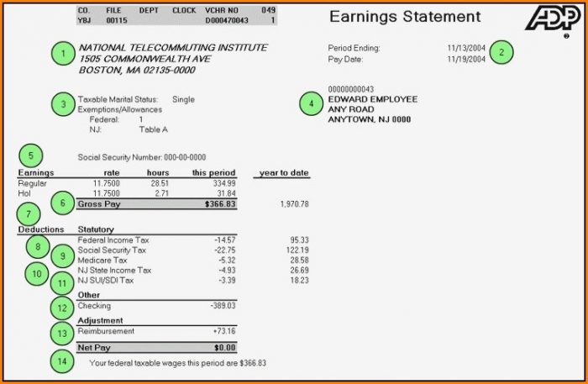The image size is (588, 384).
Task: Click the green marker number 1
Action: click(63, 55)
